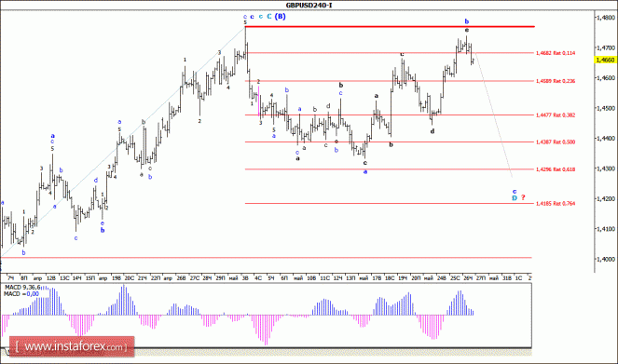Select the 1,4589 Ret 0,236 level label
Screen dimensions: 618x364
click(556, 81)
